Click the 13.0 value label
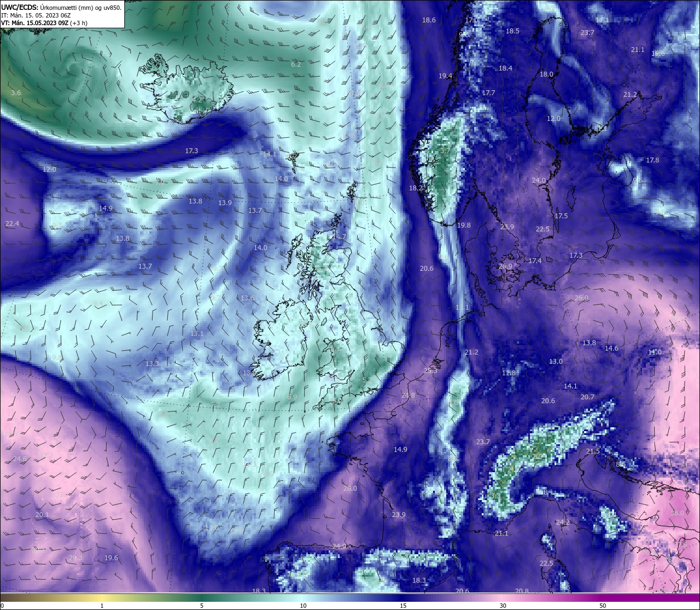This screenshot has height=610, width=700. click(x=556, y=362)
